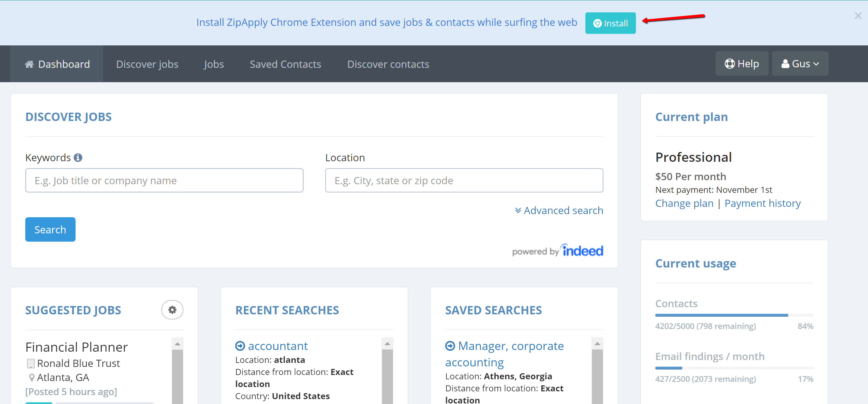868x404 pixels.
Task: Focus the Location input field
Action: pos(464,180)
